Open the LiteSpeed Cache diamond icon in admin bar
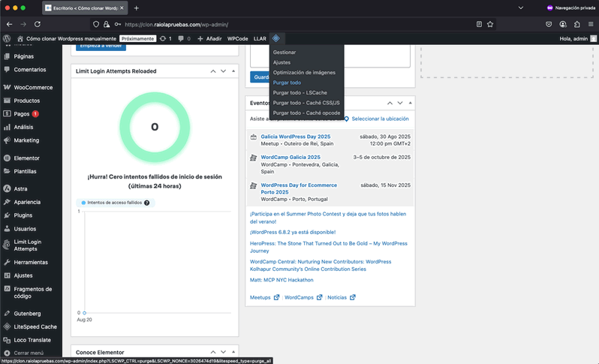The image size is (599, 364). [x=275, y=38]
